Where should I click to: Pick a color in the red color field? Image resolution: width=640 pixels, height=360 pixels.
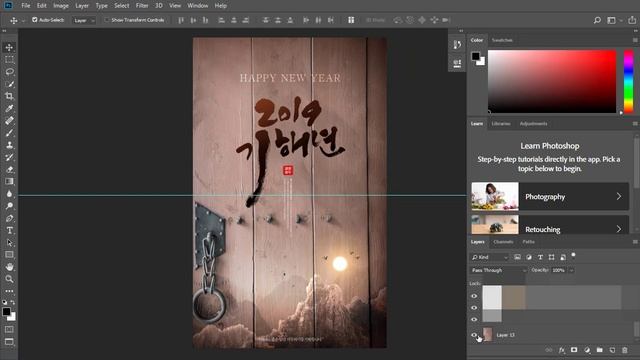[x=552, y=81]
